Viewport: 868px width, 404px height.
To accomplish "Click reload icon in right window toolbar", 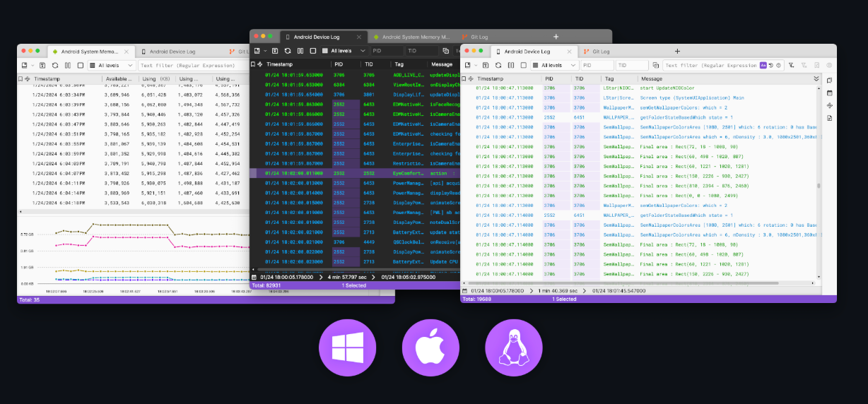I will pyautogui.click(x=497, y=65).
